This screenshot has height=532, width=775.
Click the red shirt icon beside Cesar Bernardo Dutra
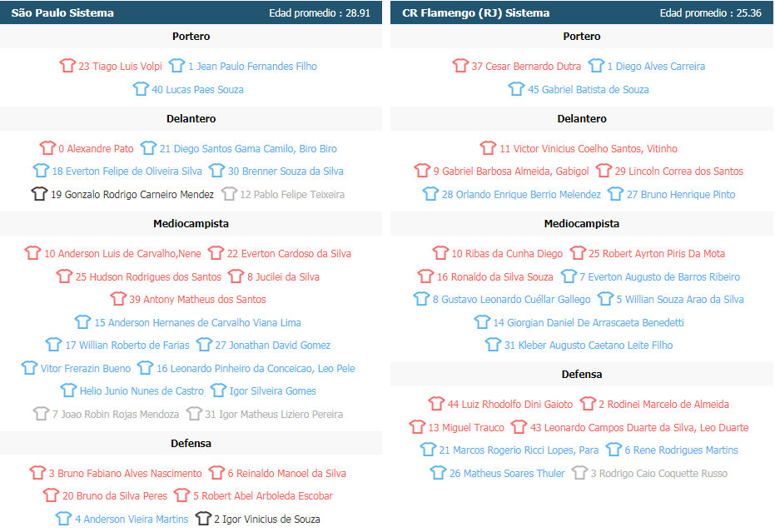pos(460,65)
